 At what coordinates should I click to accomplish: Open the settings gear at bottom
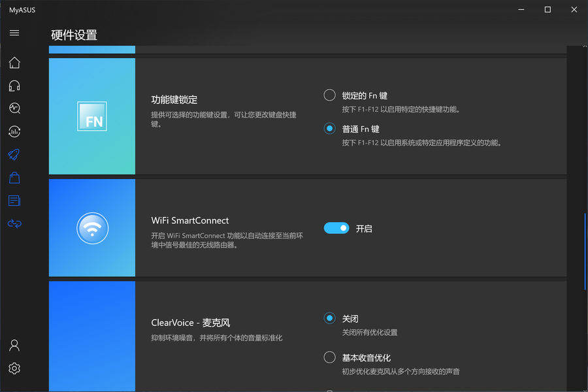pos(14,368)
